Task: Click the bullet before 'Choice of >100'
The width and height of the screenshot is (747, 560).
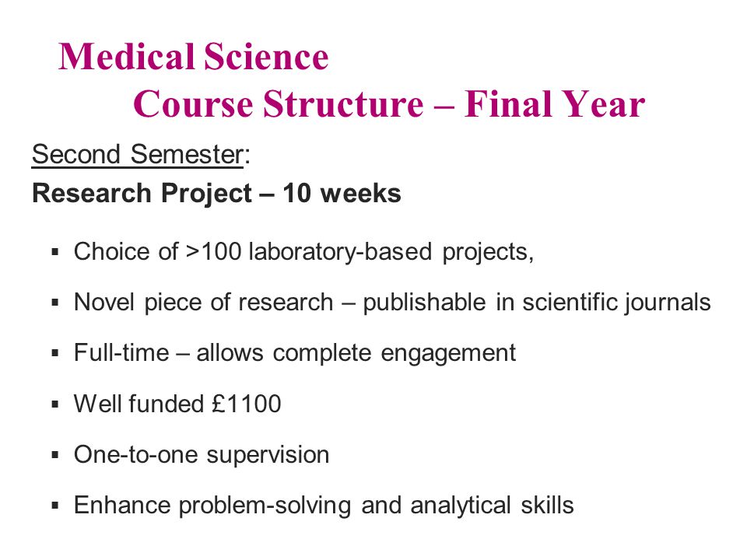Action: point(55,251)
